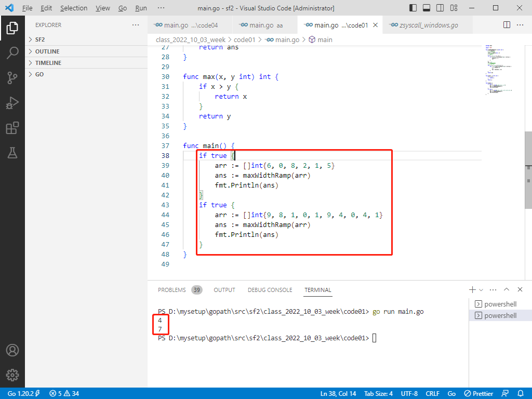
Task: Open the Testing flask view
Action: [12, 153]
